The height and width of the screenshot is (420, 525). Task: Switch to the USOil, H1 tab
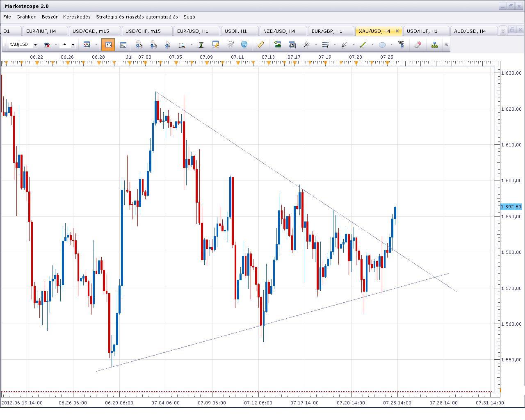click(240, 31)
